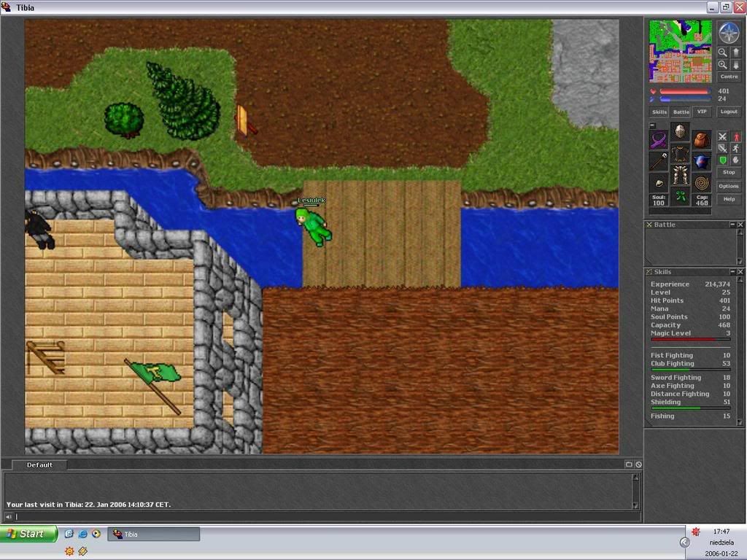The width and height of the screenshot is (747, 560).
Task: Select chase opponent running-man mode
Action: pyautogui.click(x=736, y=148)
